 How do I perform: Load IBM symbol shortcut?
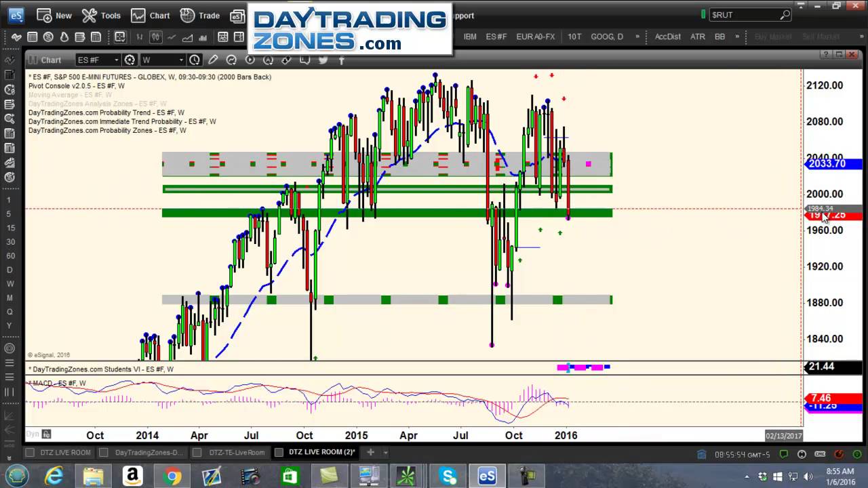click(x=470, y=37)
